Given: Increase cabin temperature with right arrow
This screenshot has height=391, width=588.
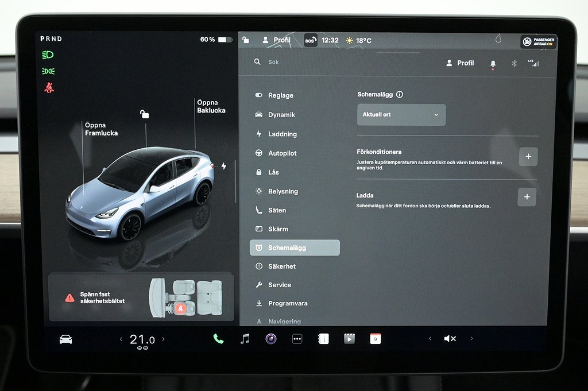Looking at the screenshot, I should (x=164, y=339).
